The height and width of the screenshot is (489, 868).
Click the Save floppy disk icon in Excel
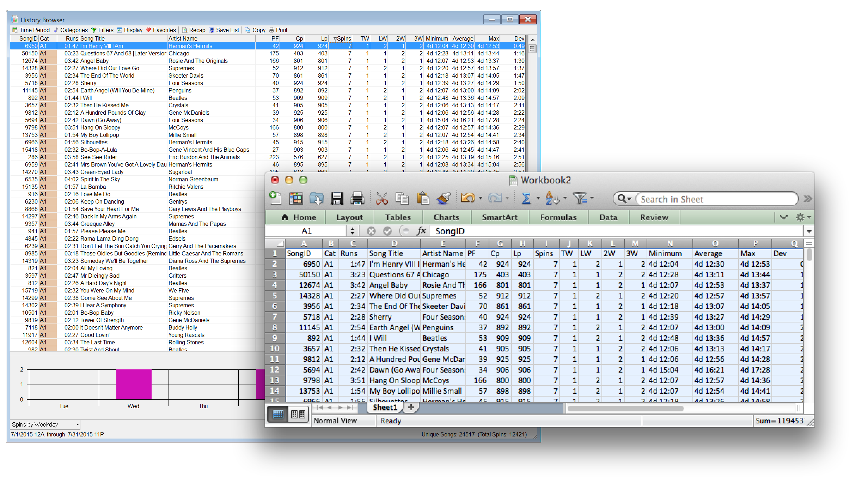(337, 199)
